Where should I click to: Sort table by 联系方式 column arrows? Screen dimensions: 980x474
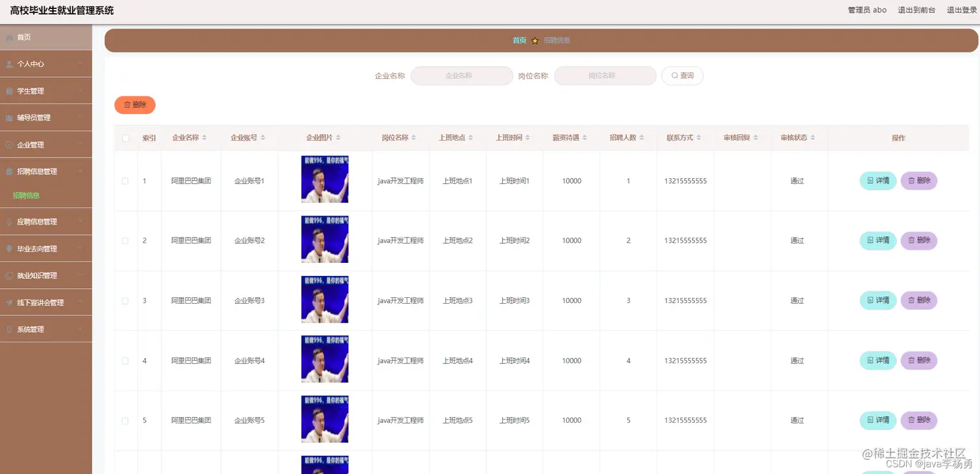699,138
